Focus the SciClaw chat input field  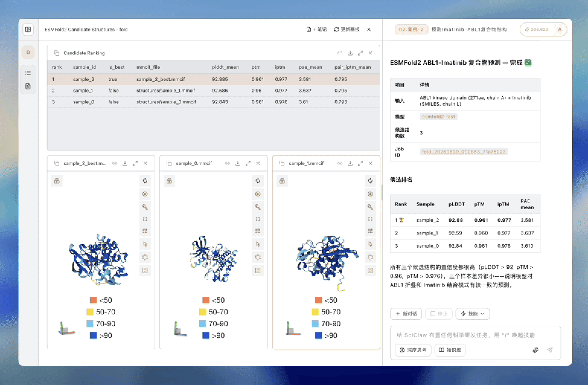coord(475,335)
